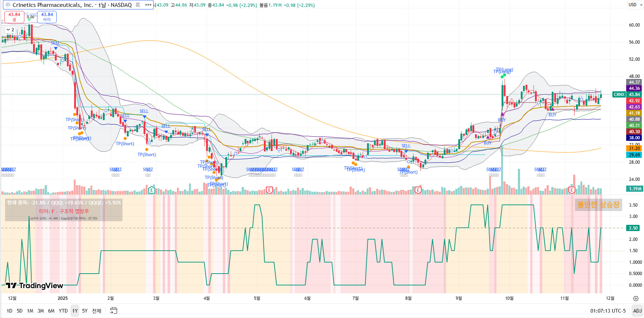This screenshot has height=318, width=644.
Task: Click the red earnings E marker near May
Action: [269, 190]
